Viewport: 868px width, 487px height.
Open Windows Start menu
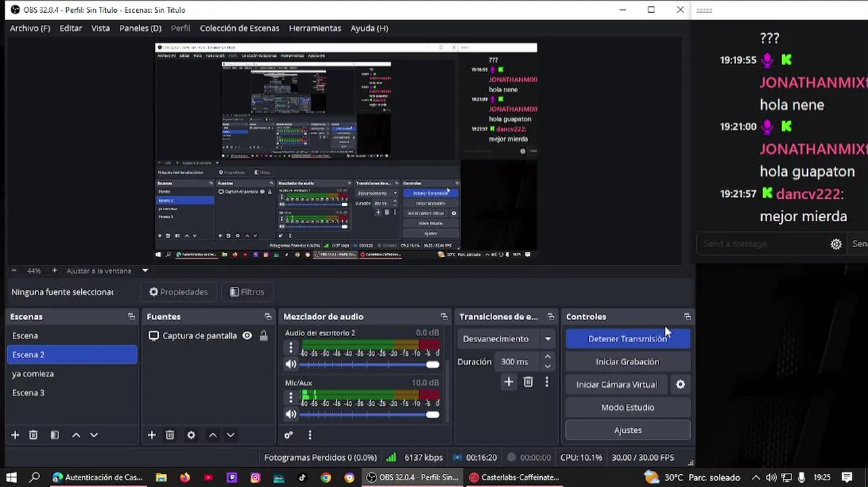click(11, 478)
